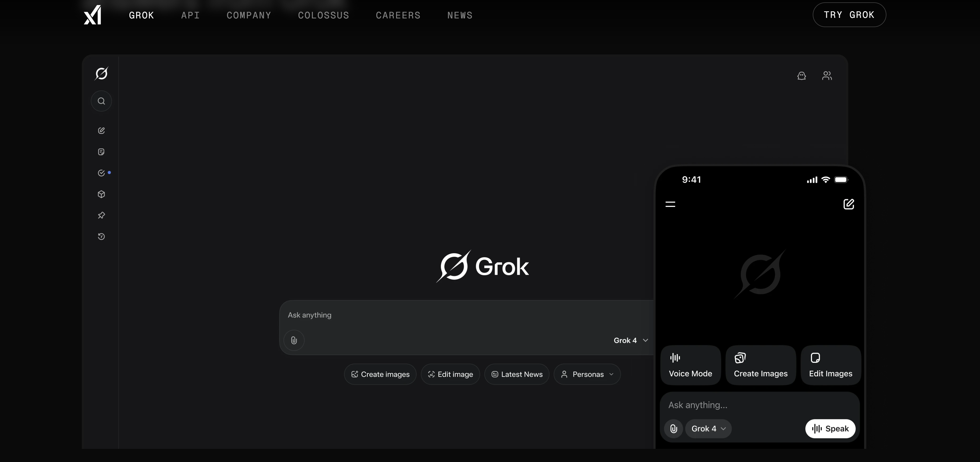980x462 pixels.
Task: Open Personas using the people icon
Action: point(827,75)
